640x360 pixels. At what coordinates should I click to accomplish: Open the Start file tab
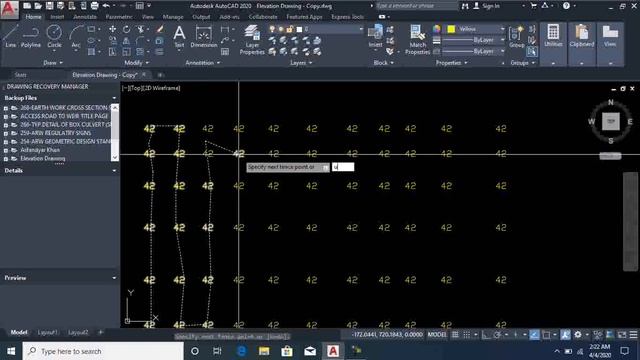pyautogui.click(x=20, y=75)
